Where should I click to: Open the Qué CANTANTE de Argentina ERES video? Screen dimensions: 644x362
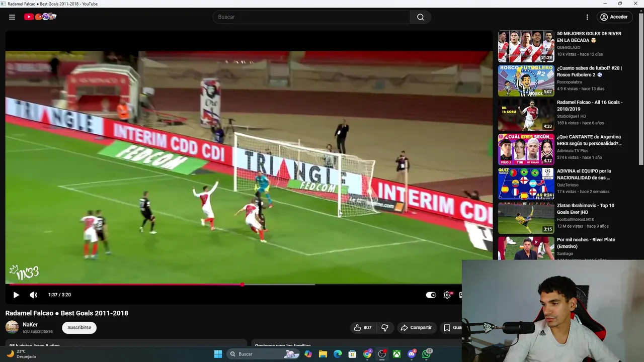tap(589, 140)
